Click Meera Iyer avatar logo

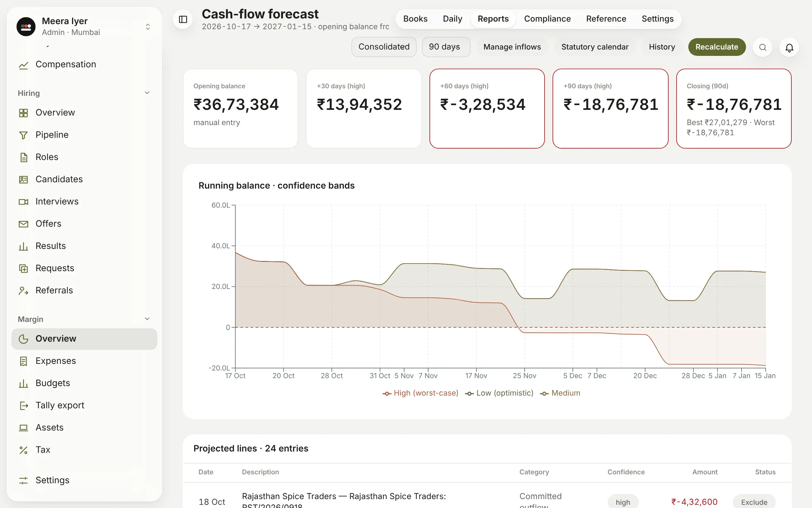(x=26, y=27)
